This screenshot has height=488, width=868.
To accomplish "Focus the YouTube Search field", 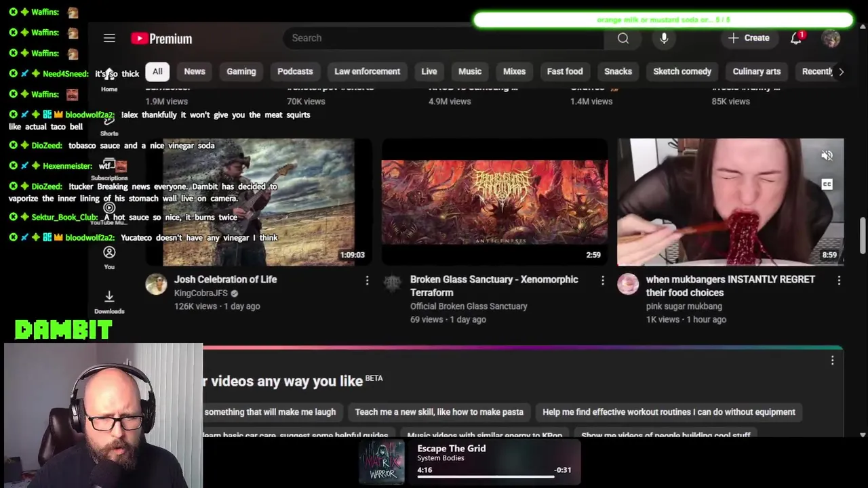I will 443,38.
